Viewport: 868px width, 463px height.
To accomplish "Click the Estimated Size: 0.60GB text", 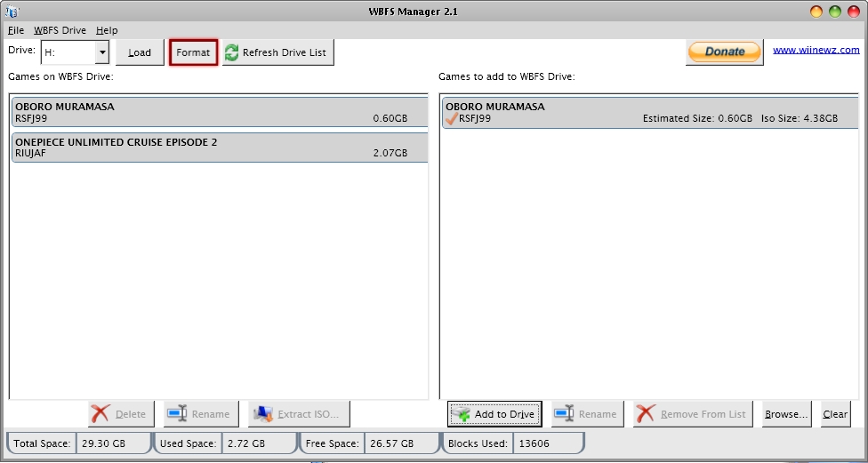I will [697, 118].
